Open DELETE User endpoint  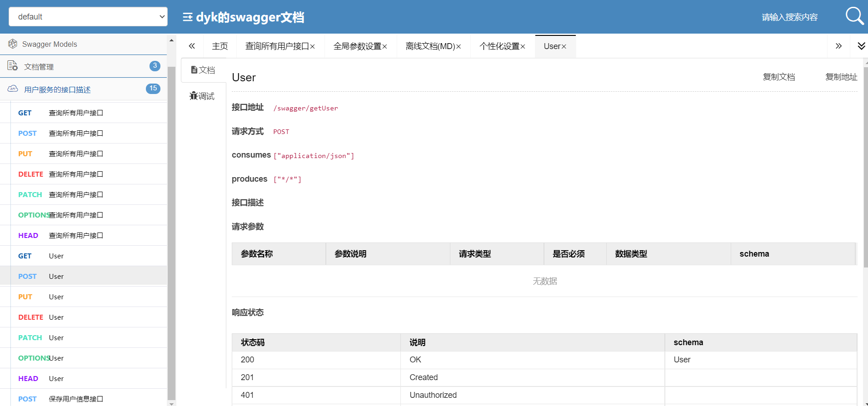tap(84, 317)
